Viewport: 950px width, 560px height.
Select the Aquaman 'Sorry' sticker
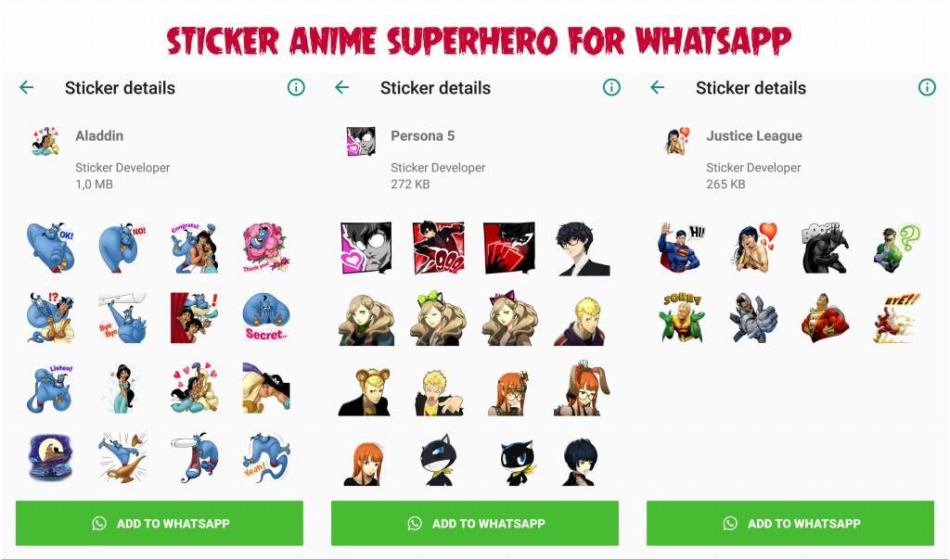[x=682, y=317]
